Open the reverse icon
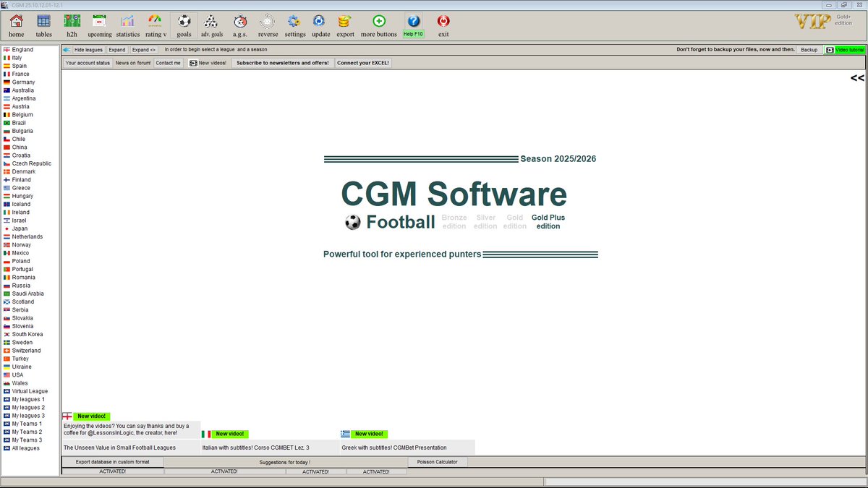Image resolution: width=868 pixels, height=488 pixels. (x=268, y=25)
